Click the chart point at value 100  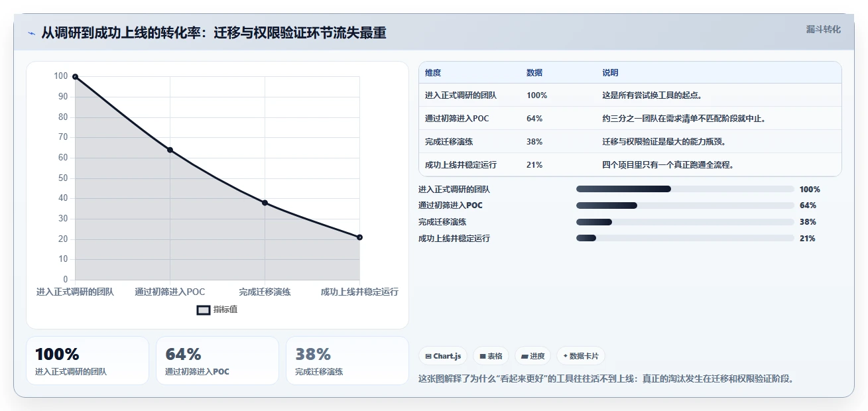75,77
